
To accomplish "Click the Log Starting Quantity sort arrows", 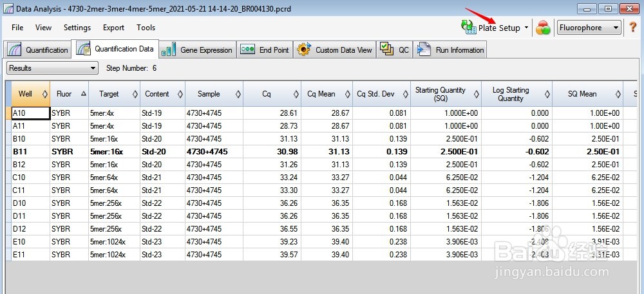I will click(547, 95).
